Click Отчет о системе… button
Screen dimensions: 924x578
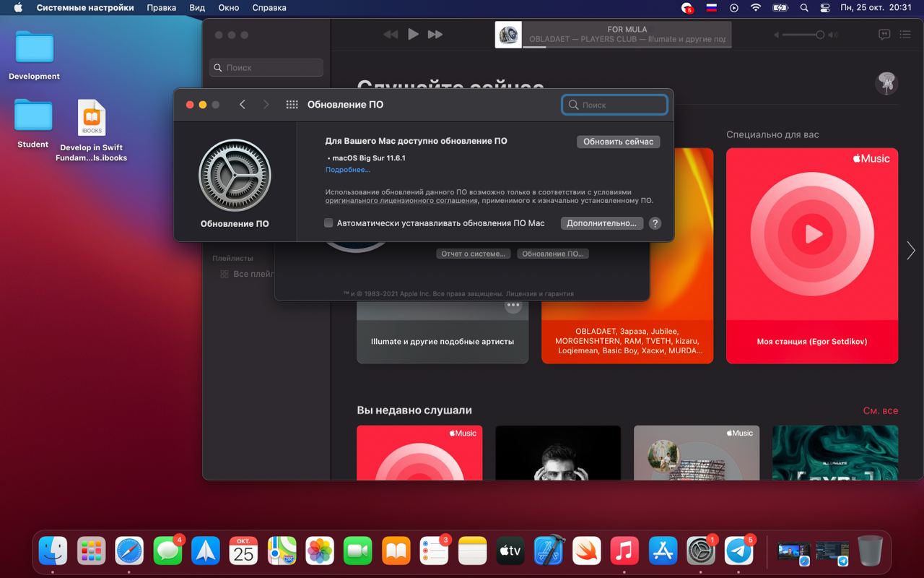473,254
